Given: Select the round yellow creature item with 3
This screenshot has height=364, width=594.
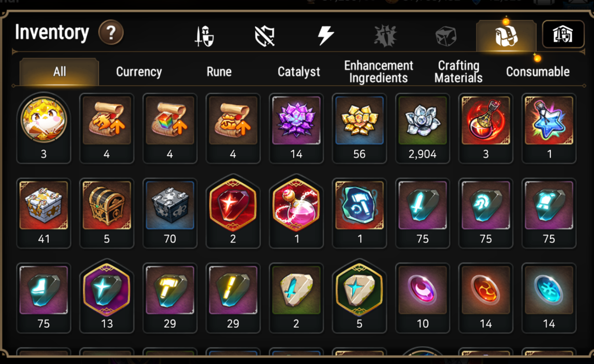Looking at the screenshot, I should point(44,127).
